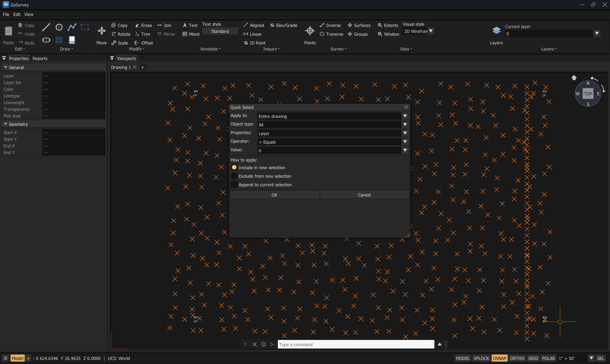Viewport: 610px width, 364px height.
Task: Click the Traverse survey tool
Action: [331, 34]
